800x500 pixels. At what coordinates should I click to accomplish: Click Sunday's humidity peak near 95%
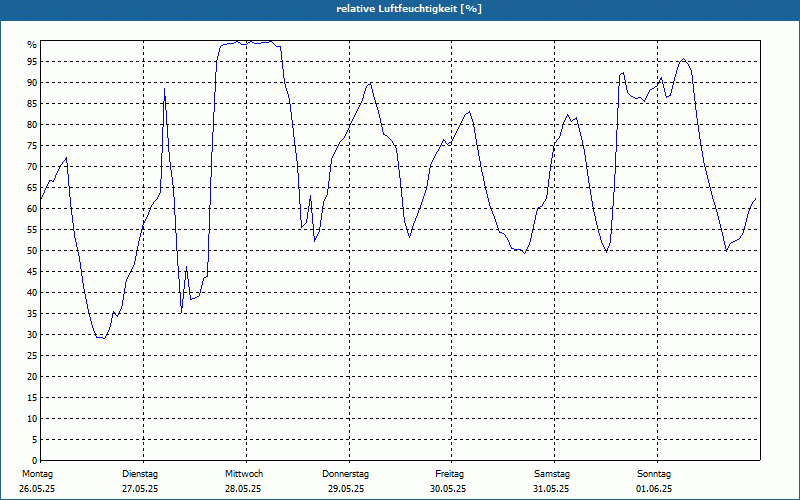684,59
